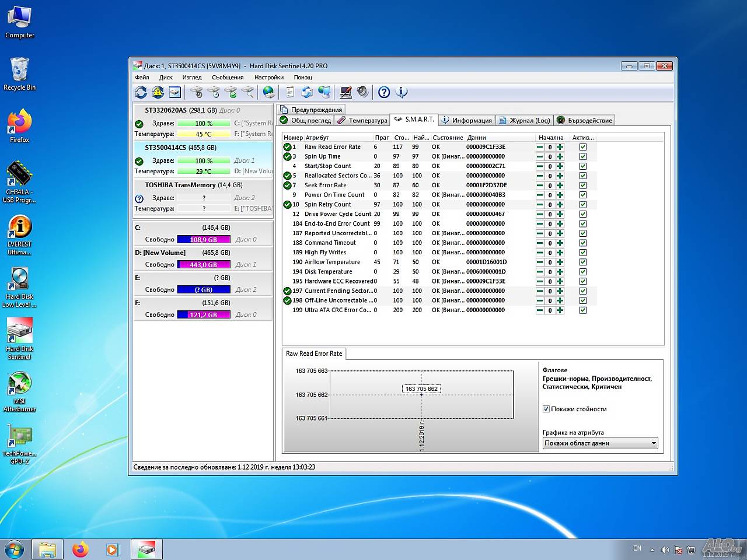Click the disk with stethoscope test icon
Viewport: 747px width, 560px height.
click(197, 92)
